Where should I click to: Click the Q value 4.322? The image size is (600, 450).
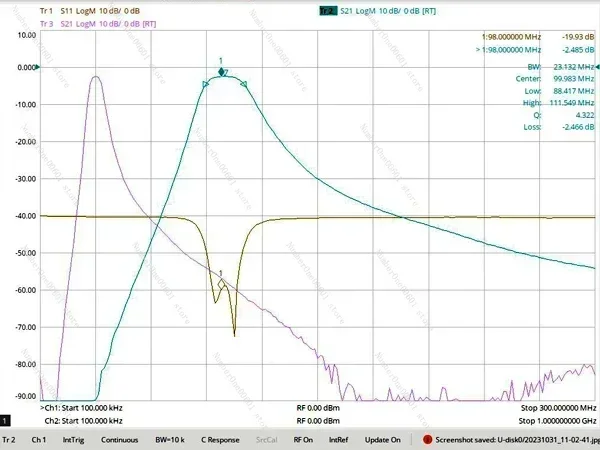coord(584,115)
